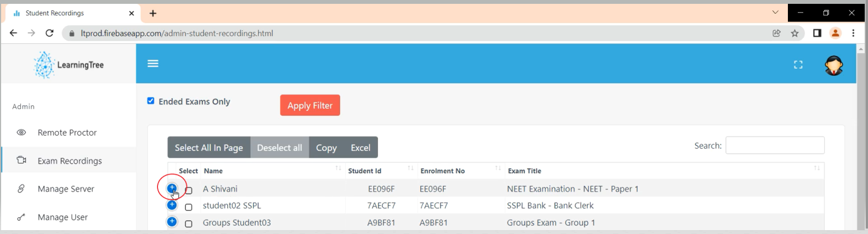Open the browser side panel icon

click(817, 33)
